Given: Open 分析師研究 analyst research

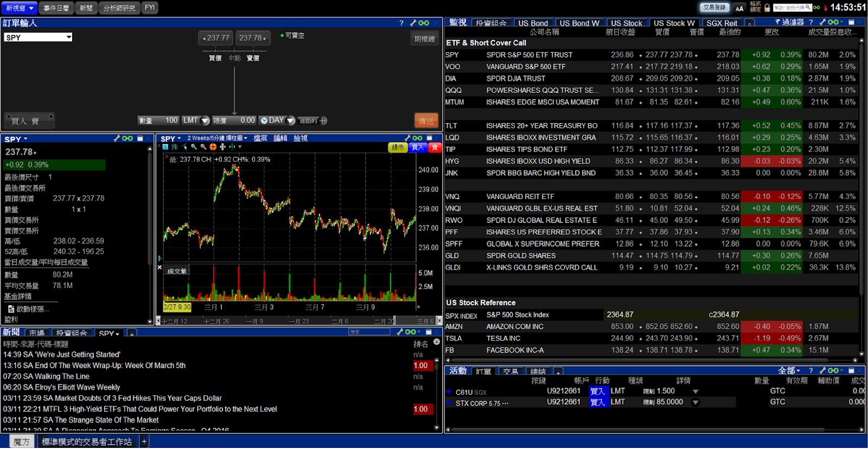Looking at the screenshot, I should point(119,8).
